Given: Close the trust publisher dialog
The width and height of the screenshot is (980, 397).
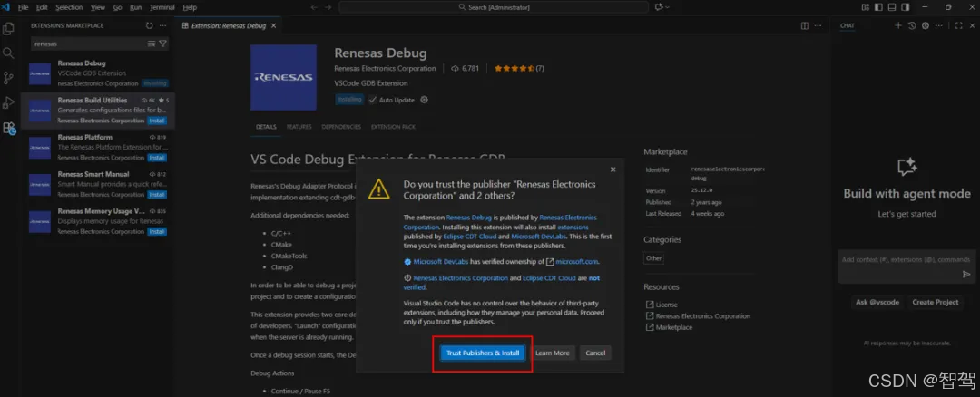Looking at the screenshot, I should (613, 169).
